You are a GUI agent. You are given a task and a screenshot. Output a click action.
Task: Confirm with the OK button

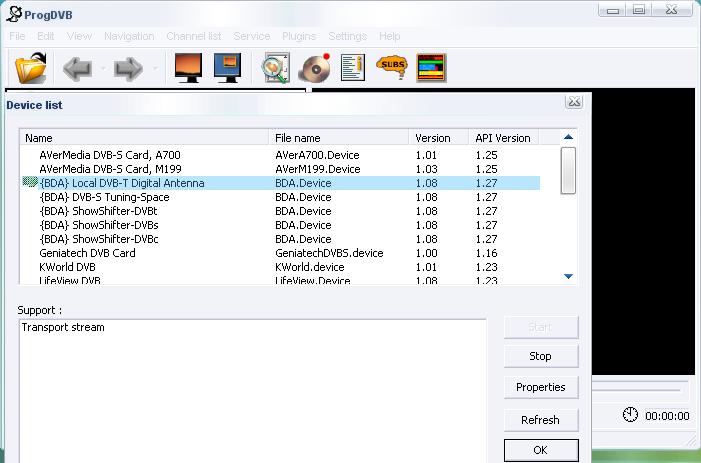pos(540,450)
